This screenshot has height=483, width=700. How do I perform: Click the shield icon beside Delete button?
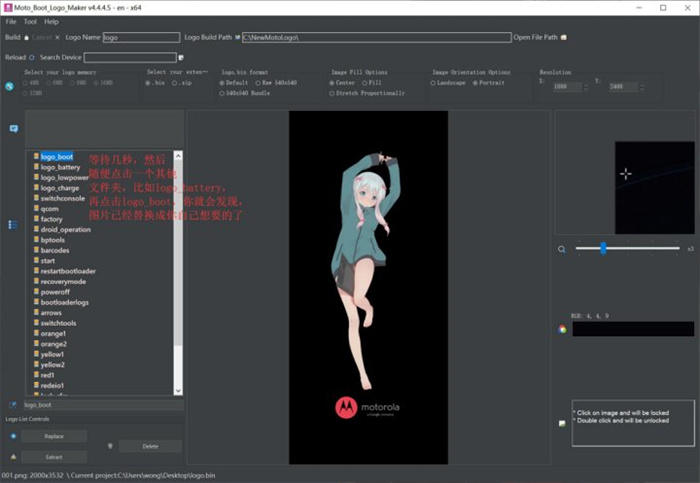(x=110, y=446)
